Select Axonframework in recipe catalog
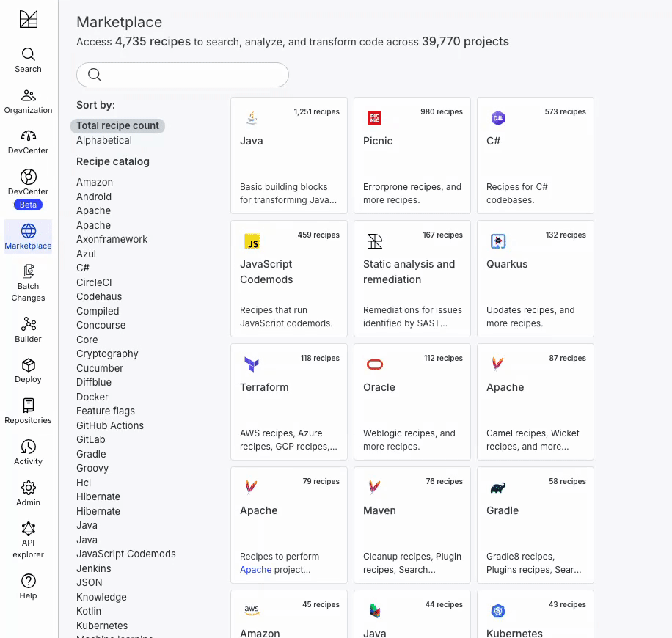Image resolution: width=672 pixels, height=638 pixels. click(112, 240)
